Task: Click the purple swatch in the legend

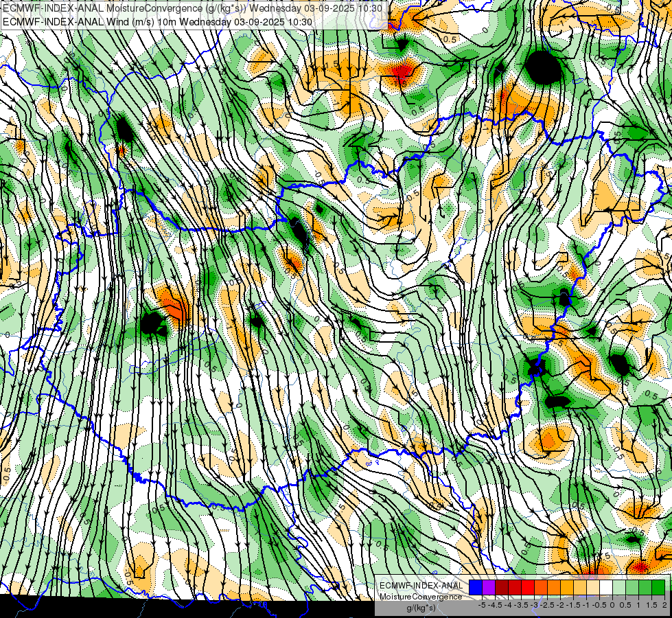Action: click(489, 587)
